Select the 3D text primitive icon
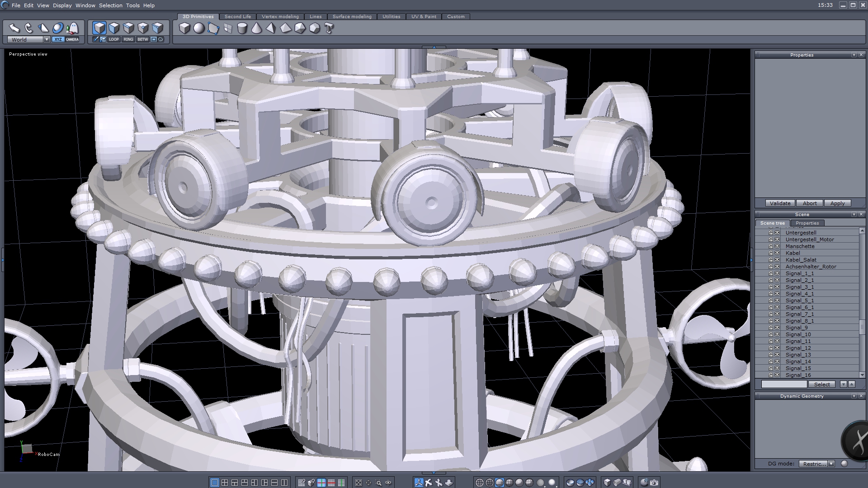 click(329, 28)
